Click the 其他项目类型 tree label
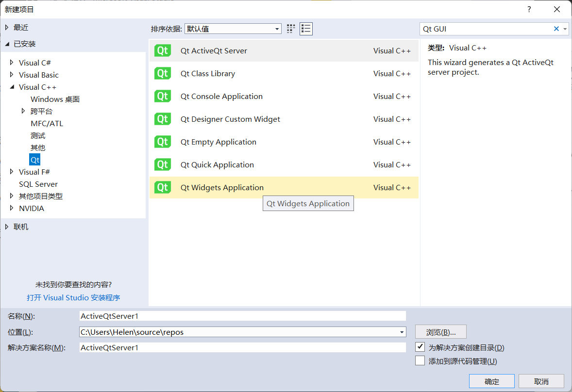572x392 pixels. tap(40, 196)
